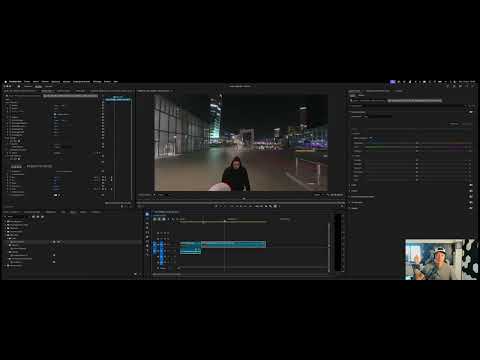Screen dimensions: 480x360
Task: Open the Window menu
Action: click(x=107, y=82)
